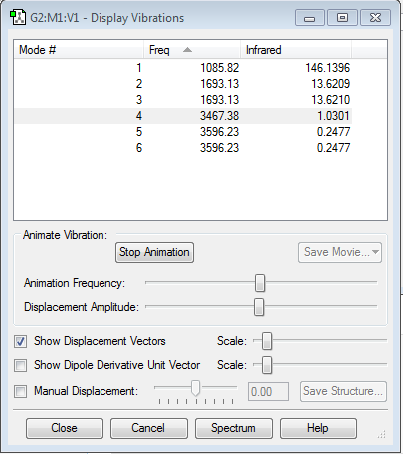Stop the vibration animation
403x454 pixels.
tap(154, 252)
